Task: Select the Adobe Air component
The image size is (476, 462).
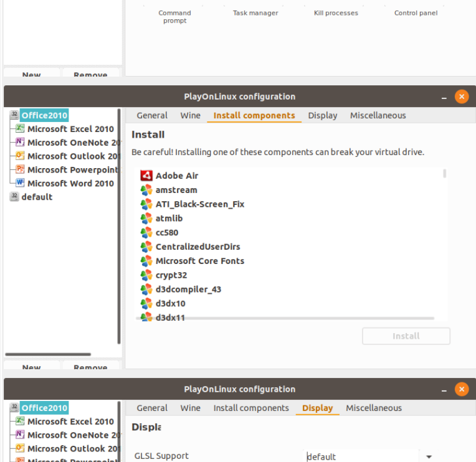Action: tap(177, 176)
